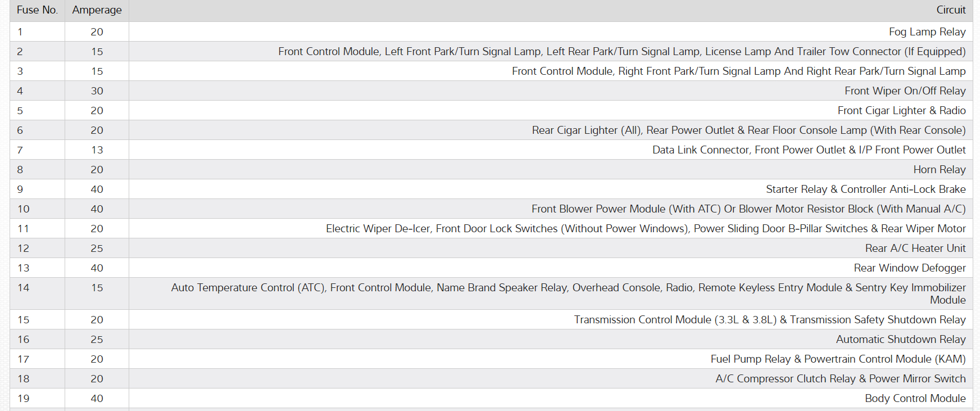Screen dimensions: 980x411
Task: Click Fuel Pump Relay & Powertrain Control Module
Action: [838, 359]
